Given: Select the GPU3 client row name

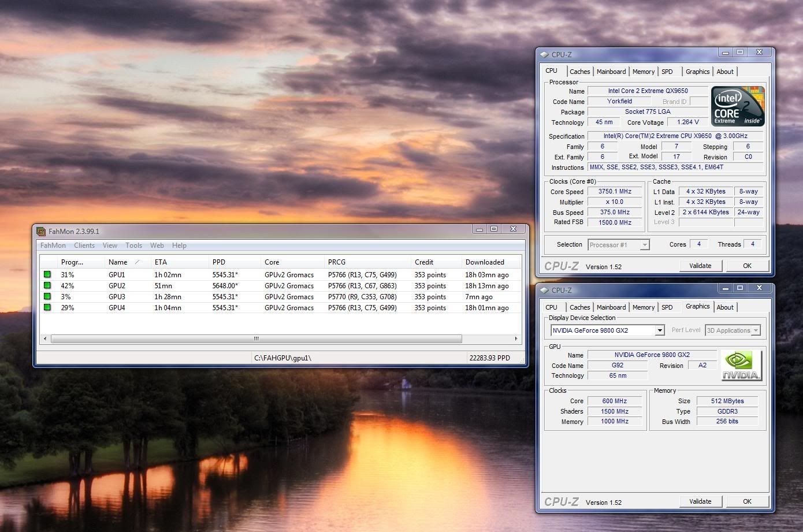Looking at the screenshot, I should 117,297.
